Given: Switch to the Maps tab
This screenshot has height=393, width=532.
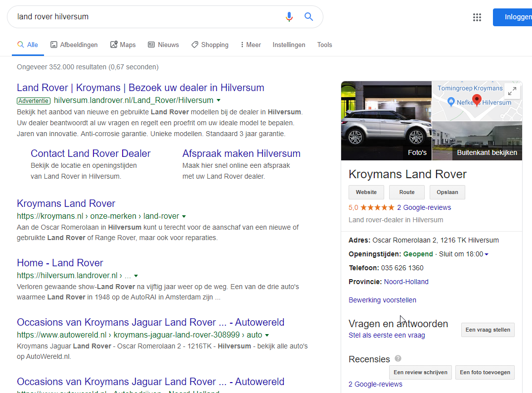Looking at the screenshot, I should coord(123,45).
